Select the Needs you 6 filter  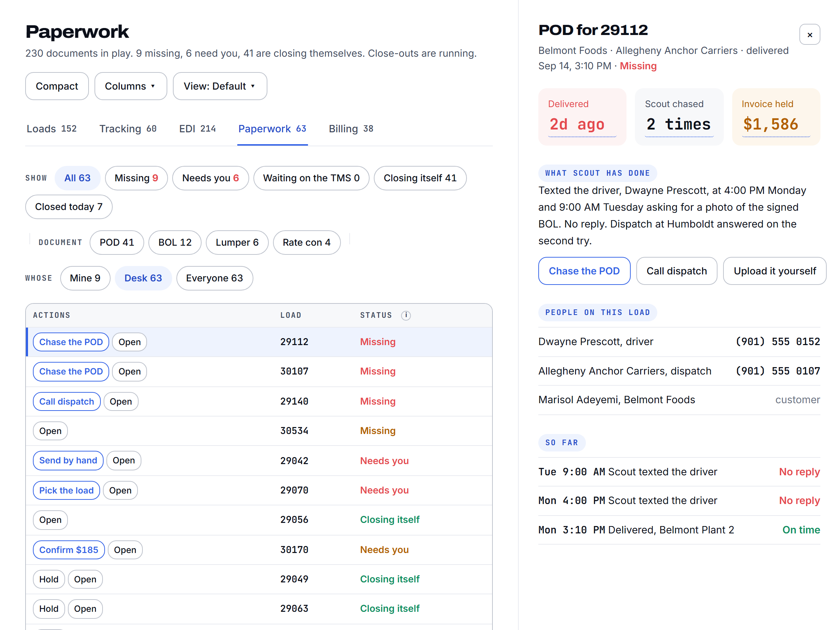click(x=210, y=178)
